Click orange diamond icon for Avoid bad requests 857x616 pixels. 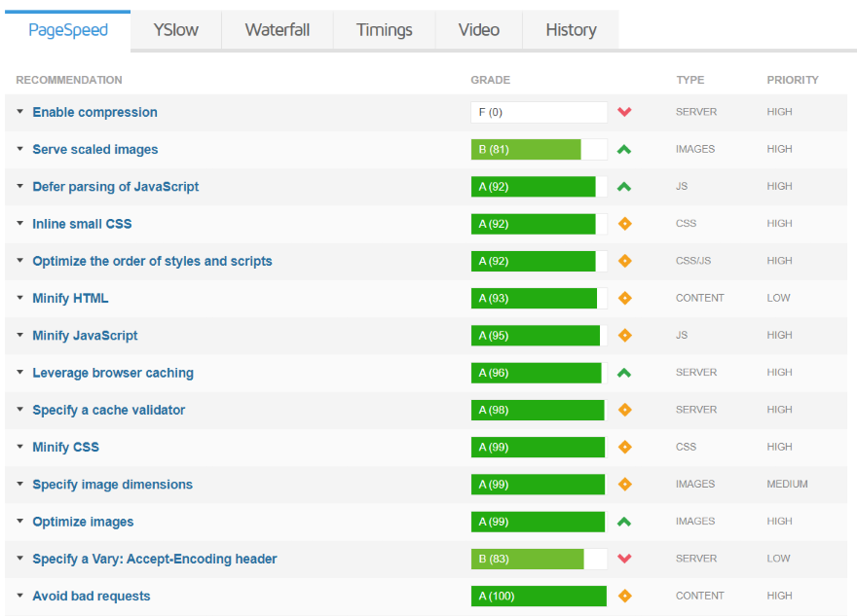[x=624, y=596]
